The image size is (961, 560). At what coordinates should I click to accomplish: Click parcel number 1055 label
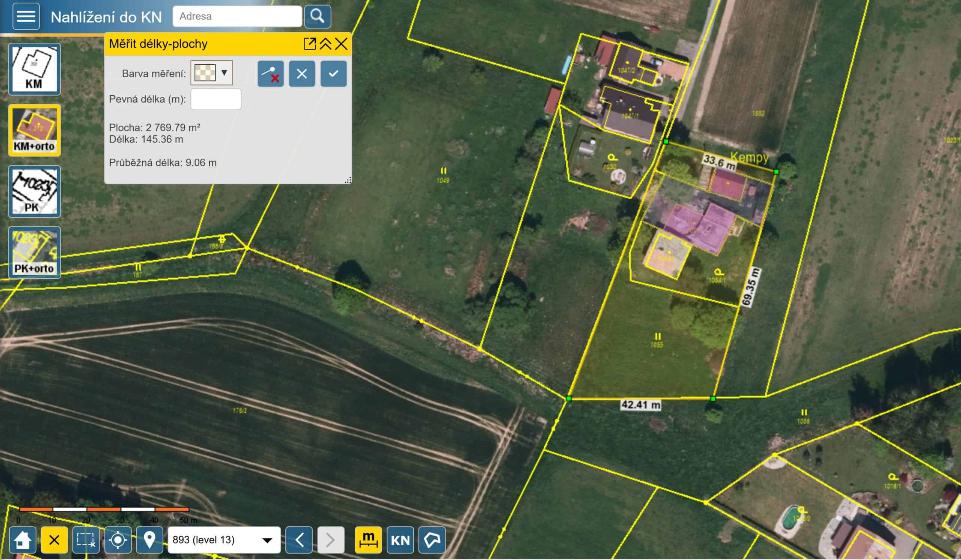[x=657, y=345]
